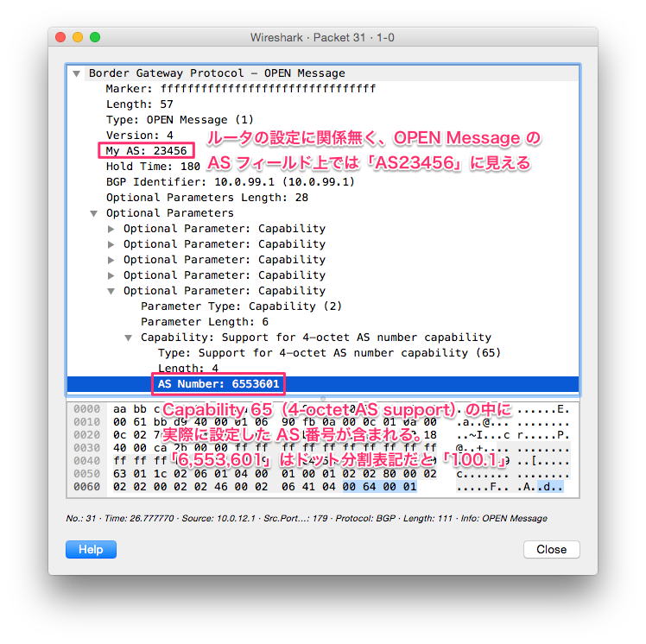Select the BGP Identifier: 10.0.99.1 row

tap(323, 182)
